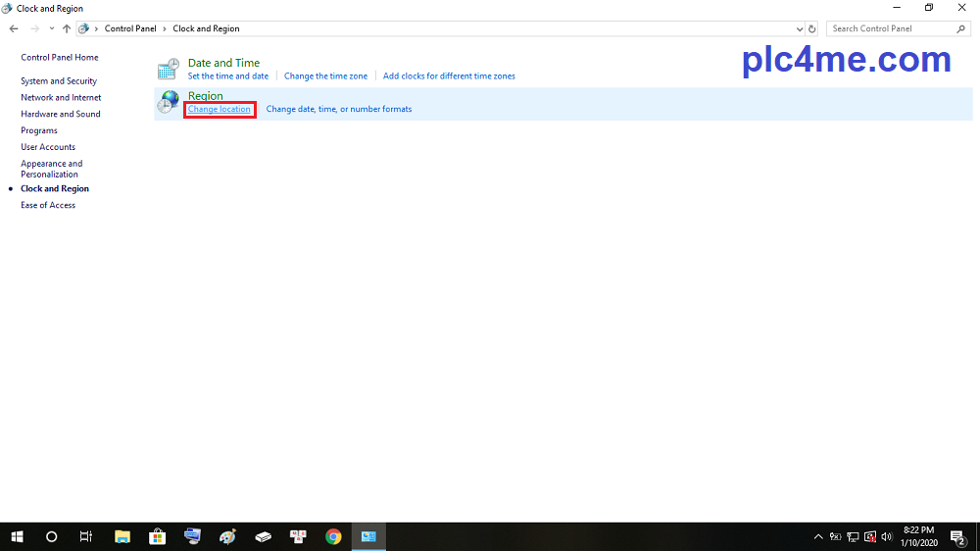Expand the address bar history dropdown
Screen dimensions: 980x551
(x=800, y=28)
